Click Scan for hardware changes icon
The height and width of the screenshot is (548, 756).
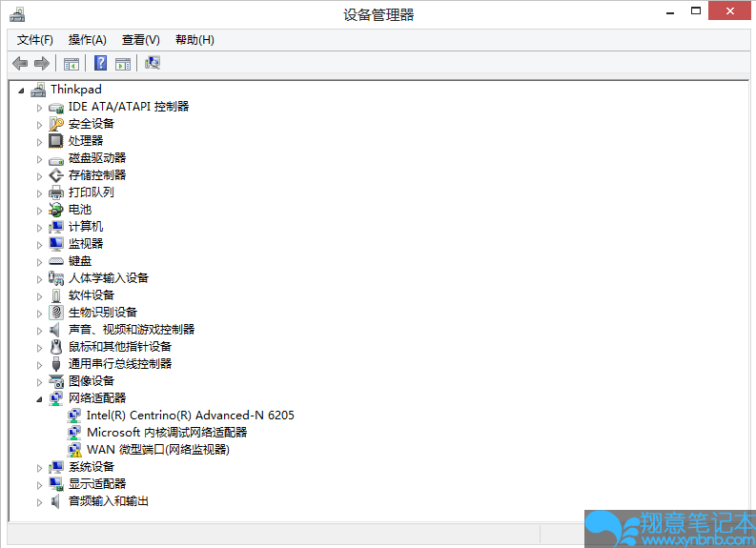pos(153,63)
